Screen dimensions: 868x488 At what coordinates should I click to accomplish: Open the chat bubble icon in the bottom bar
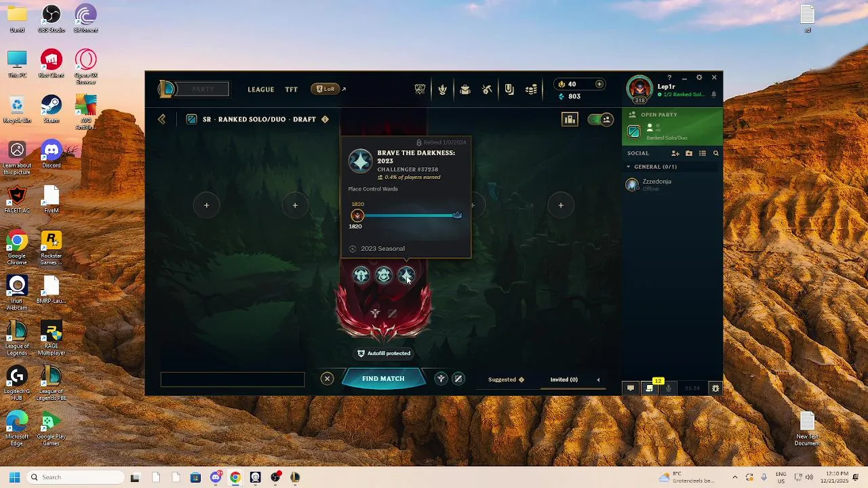coord(631,388)
